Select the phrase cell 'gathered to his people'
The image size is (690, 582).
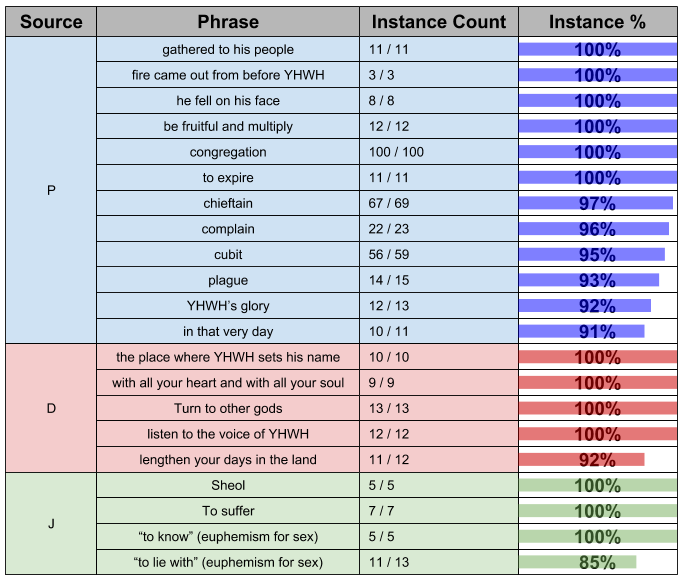pos(228,50)
